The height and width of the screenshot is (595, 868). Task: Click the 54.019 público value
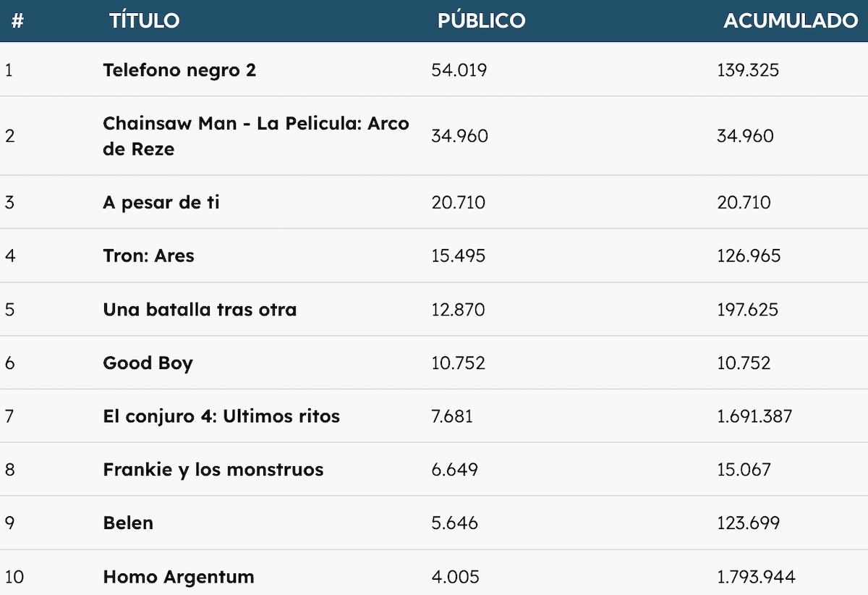coord(459,70)
